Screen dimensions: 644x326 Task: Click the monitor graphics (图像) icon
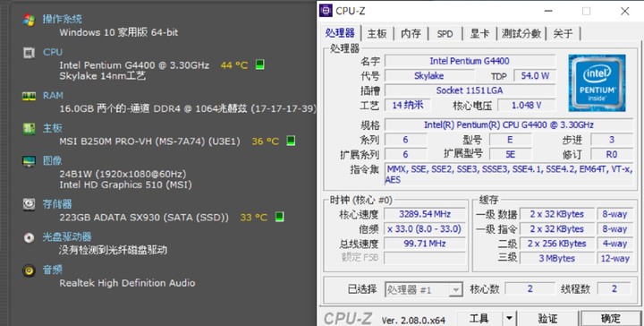(29, 161)
